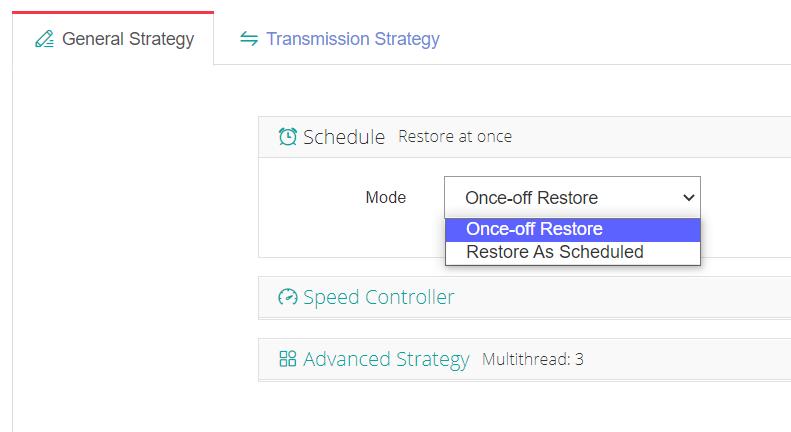This screenshot has height=432, width=791.
Task: Click empty area of the Schedule header bar
Action: 651,137
